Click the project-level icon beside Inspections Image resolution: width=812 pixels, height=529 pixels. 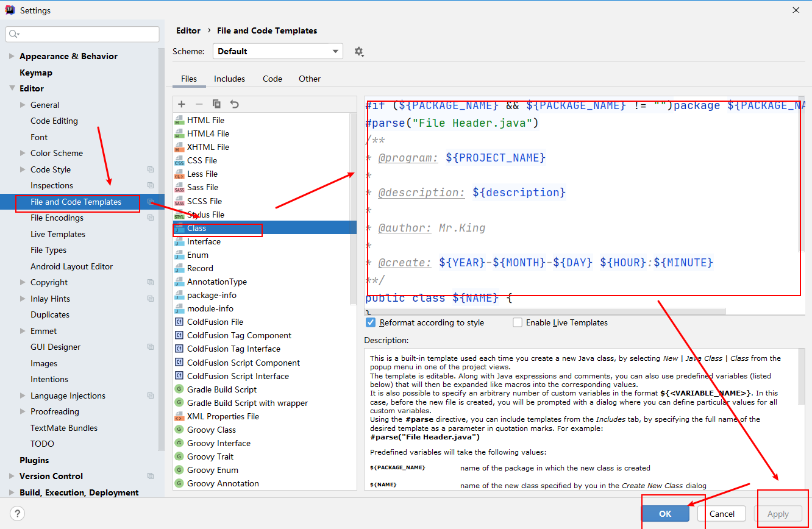click(151, 185)
